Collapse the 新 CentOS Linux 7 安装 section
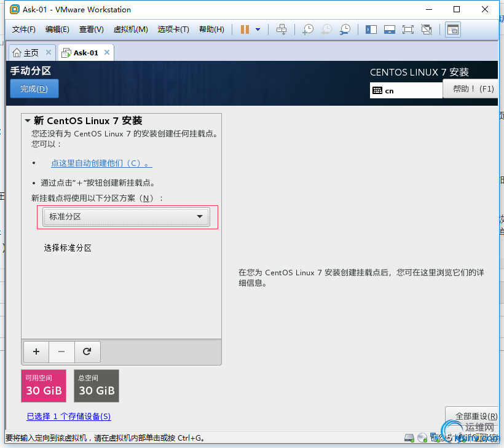 point(28,121)
